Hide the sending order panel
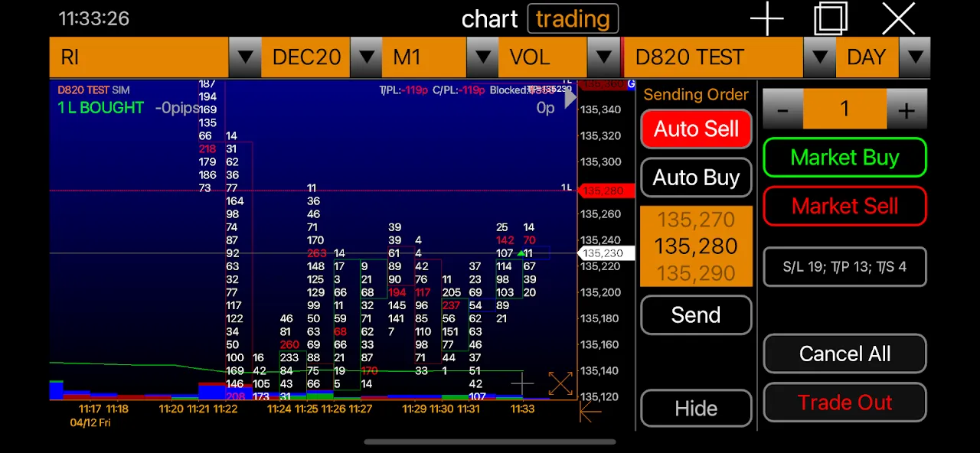Image resolution: width=980 pixels, height=453 pixels. (696, 408)
